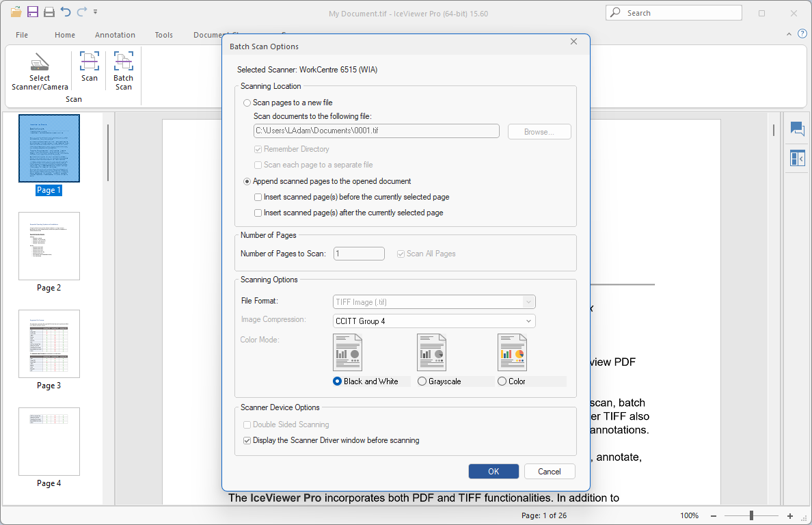Screen dimensions: 812x525
Task: Toggle Remember Directory checkbox
Action: point(258,149)
